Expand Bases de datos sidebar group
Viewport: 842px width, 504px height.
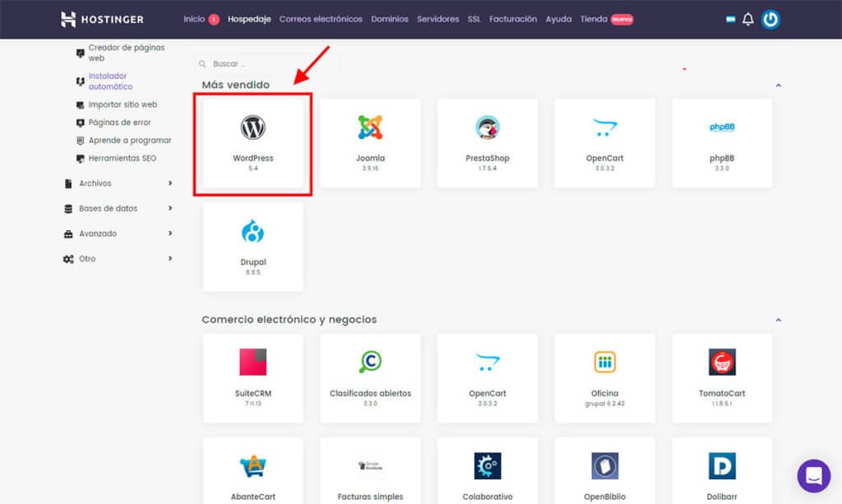tap(118, 208)
